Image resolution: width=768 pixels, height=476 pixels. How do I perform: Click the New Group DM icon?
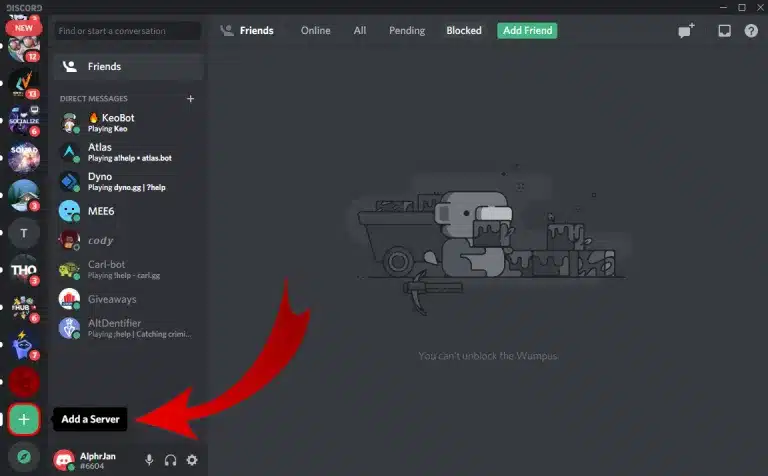[x=686, y=31]
